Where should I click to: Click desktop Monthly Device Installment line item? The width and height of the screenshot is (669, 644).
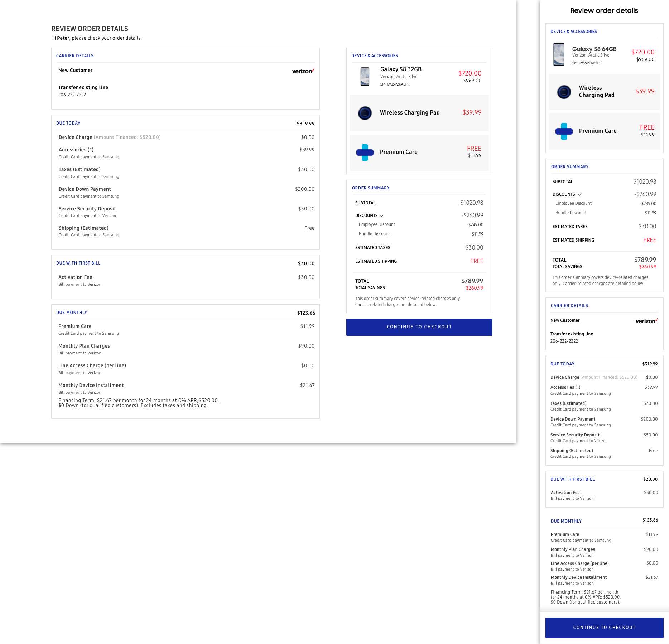point(91,385)
